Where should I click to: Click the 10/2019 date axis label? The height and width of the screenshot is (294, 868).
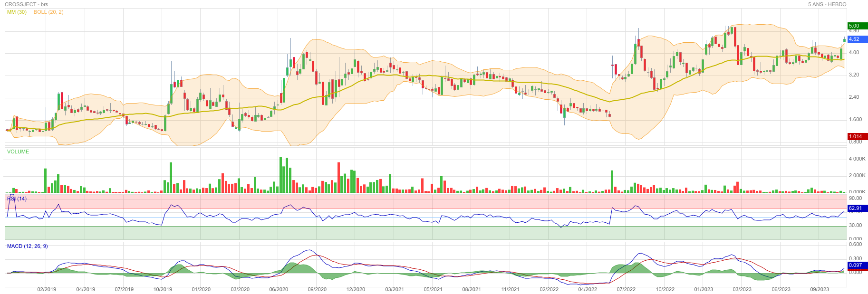(163, 289)
